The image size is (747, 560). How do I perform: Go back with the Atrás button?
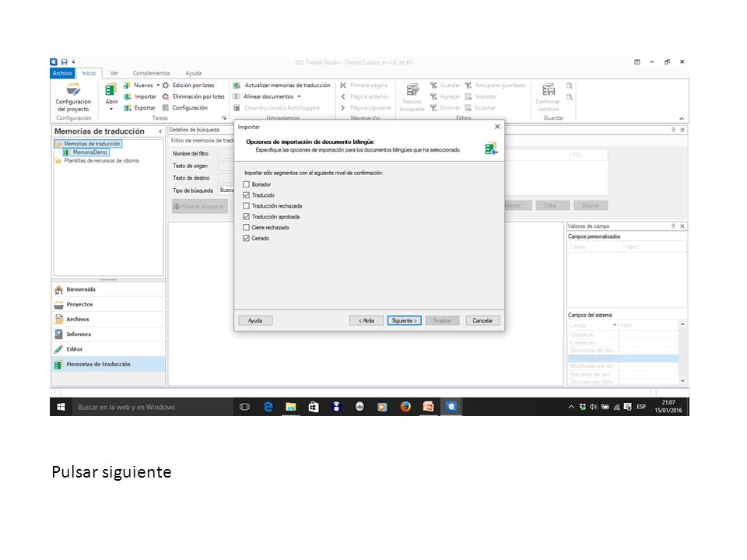click(x=366, y=320)
